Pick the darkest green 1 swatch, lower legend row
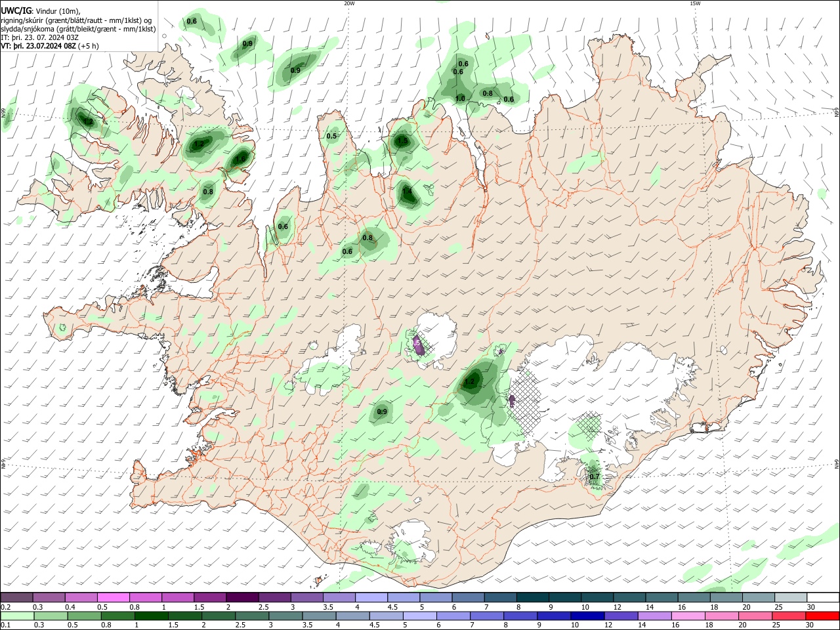 (152, 616)
